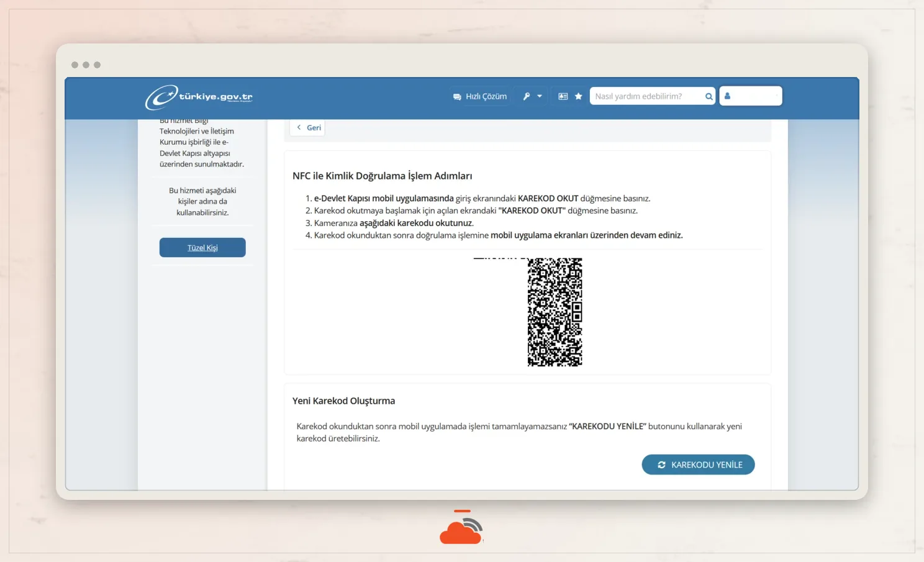
Task: Click the magnifier search icon
Action: pyautogui.click(x=709, y=96)
